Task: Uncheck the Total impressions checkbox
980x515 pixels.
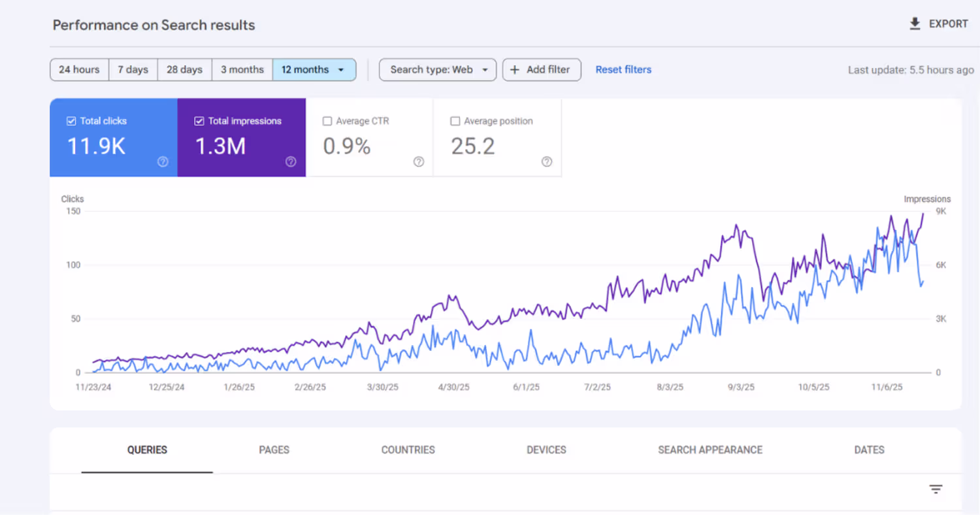Action: tap(199, 121)
